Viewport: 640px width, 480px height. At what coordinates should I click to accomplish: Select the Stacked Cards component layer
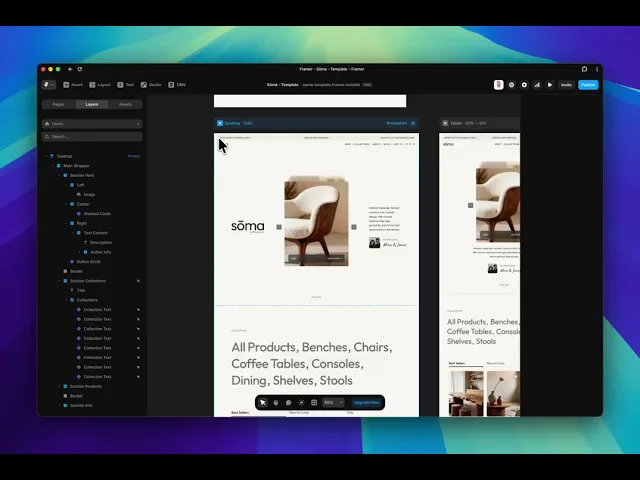point(97,214)
